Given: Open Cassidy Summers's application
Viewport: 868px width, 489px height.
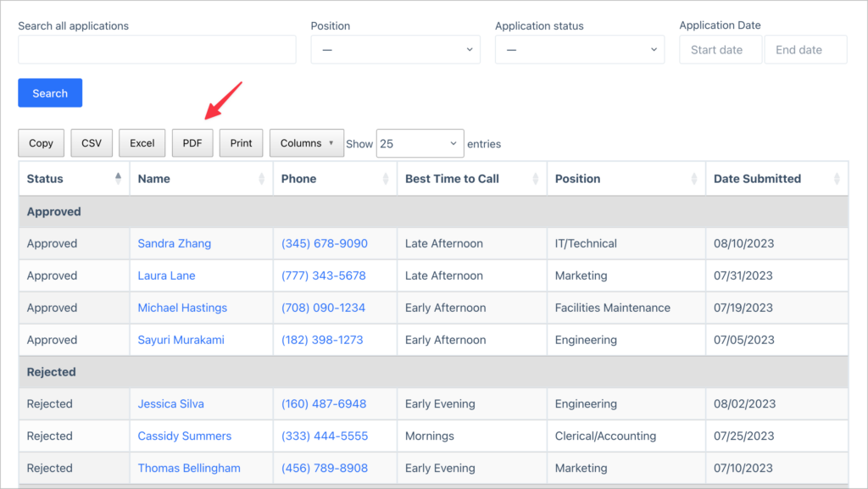Looking at the screenshot, I should [185, 436].
